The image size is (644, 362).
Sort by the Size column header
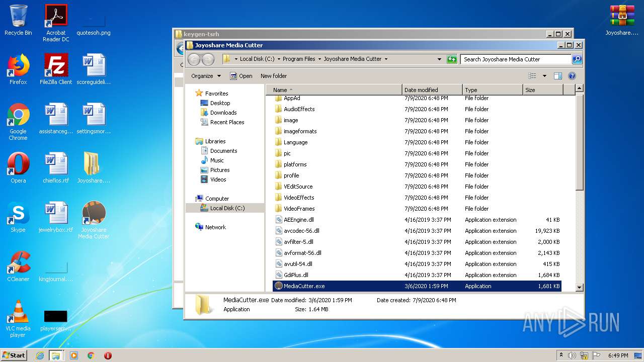point(543,90)
